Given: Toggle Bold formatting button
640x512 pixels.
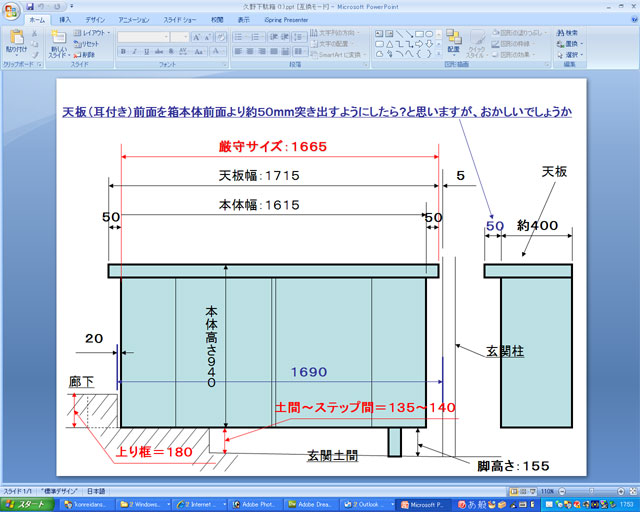Looking at the screenshot, I should [x=123, y=51].
